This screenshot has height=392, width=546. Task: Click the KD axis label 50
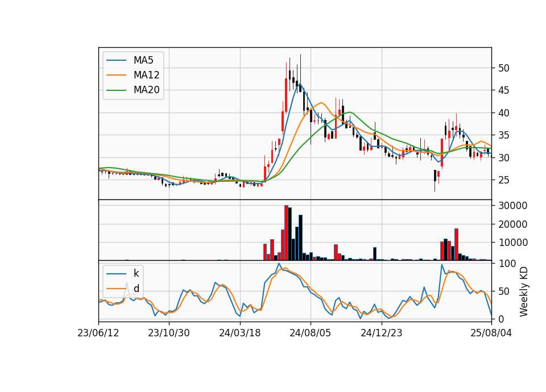[504, 291]
